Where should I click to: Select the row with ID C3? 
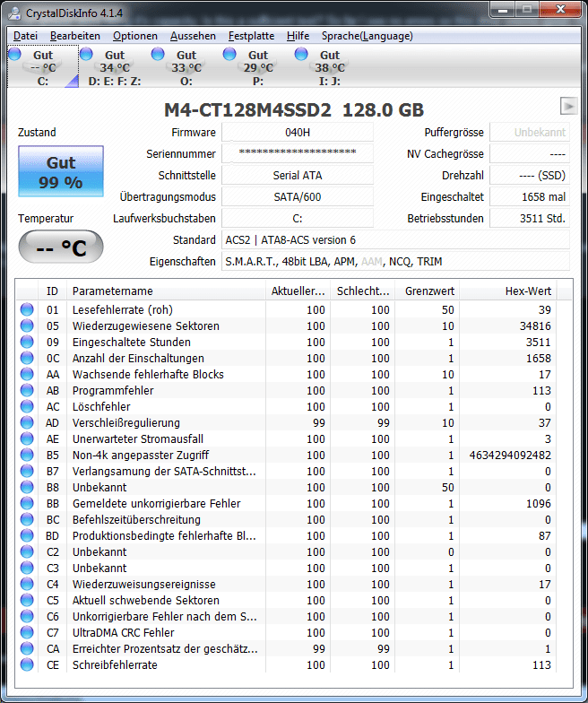(x=287, y=568)
